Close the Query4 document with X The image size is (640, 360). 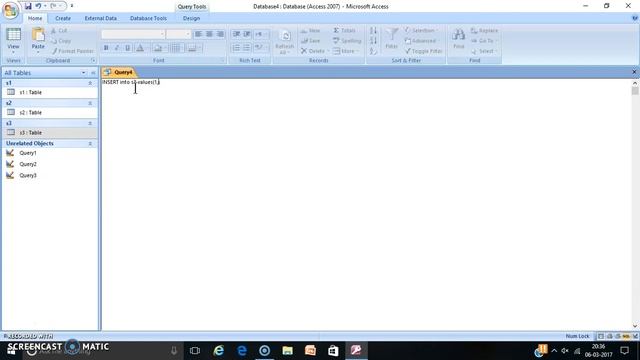click(x=634, y=72)
